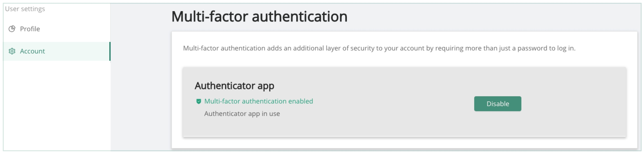This screenshot has height=154, width=644.
Task: Click empty sidebar space below Account
Action: [x=56, y=106]
